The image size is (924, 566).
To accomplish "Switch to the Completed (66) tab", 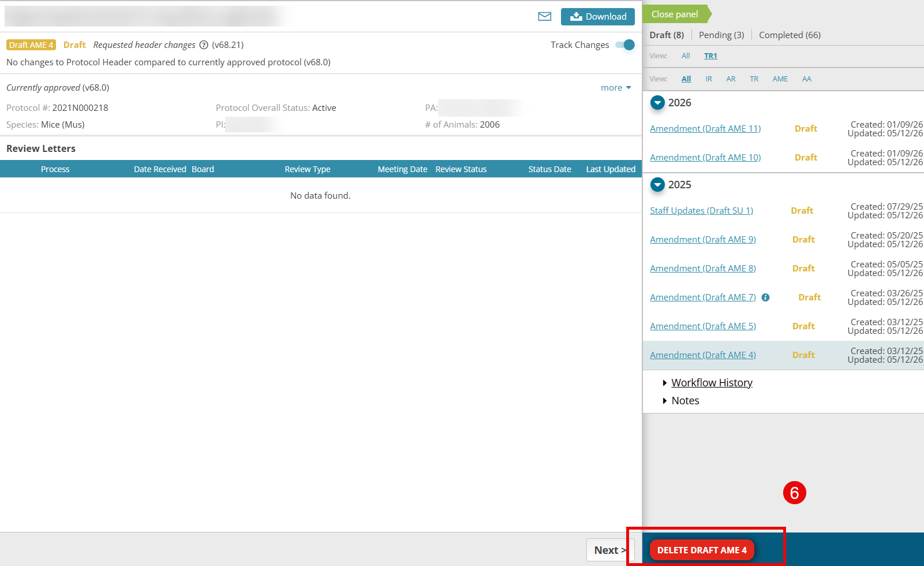I will (x=790, y=35).
